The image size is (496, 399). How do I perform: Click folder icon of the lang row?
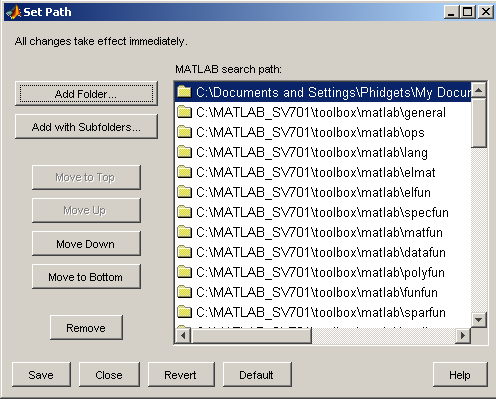tap(184, 152)
